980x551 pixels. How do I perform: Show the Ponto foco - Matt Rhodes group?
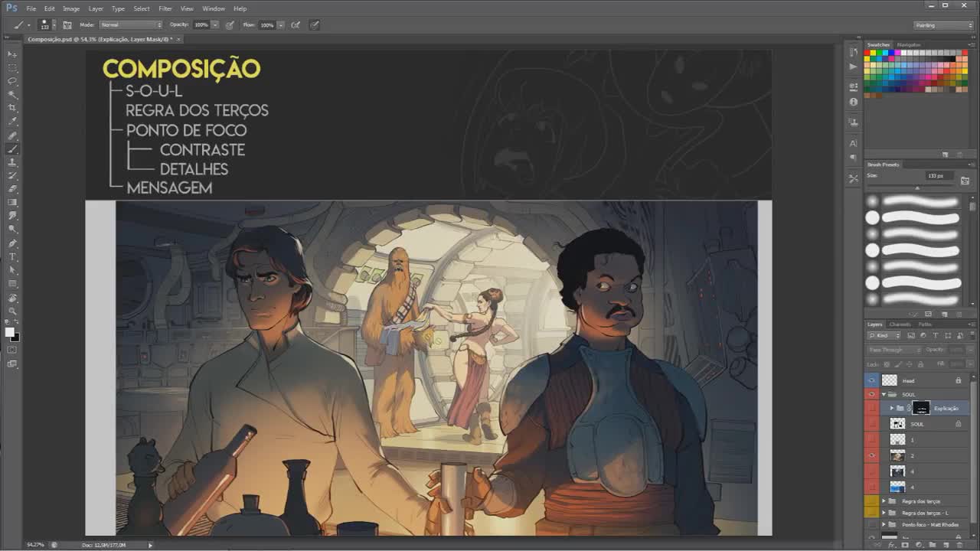[x=872, y=524]
